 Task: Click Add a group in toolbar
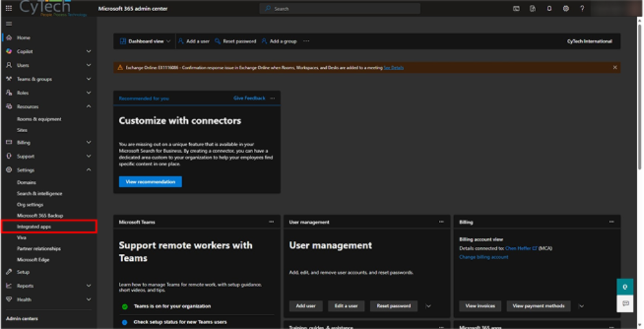(279, 41)
